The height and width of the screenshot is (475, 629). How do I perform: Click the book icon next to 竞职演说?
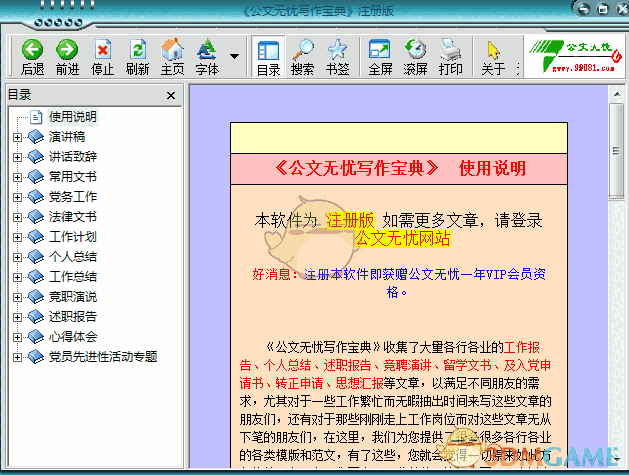click(x=36, y=296)
